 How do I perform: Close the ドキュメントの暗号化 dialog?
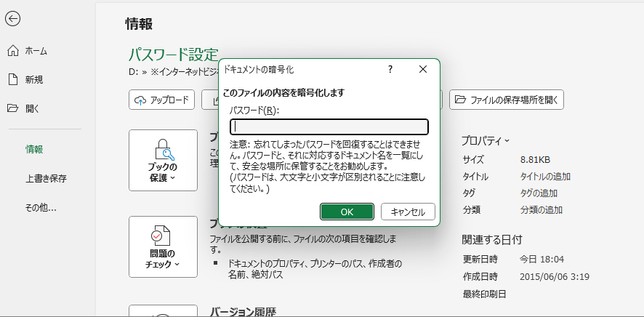[423, 69]
